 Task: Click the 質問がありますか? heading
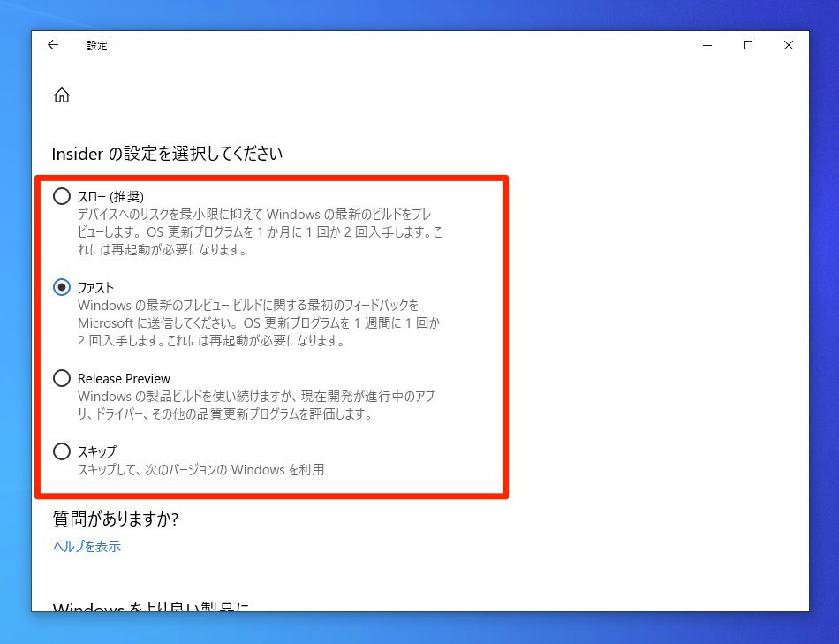click(115, 519)
